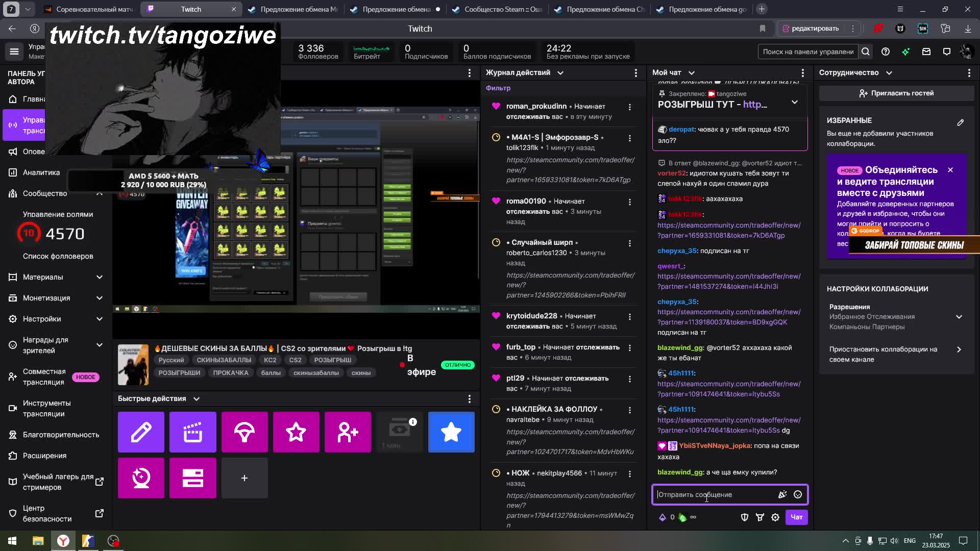Open the tolik123flk trade offer link in chat

pyautogui.click(x=729, y=230)
